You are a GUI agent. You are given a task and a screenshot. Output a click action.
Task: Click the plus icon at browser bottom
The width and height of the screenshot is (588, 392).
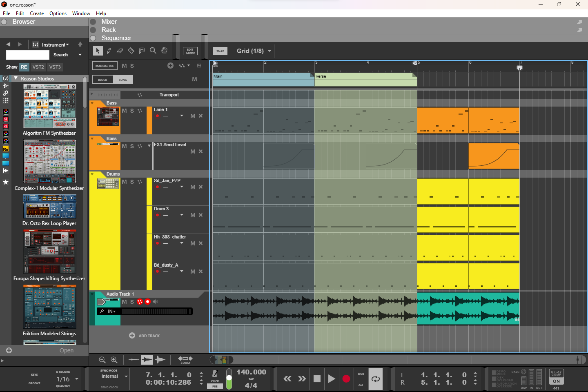9,350
